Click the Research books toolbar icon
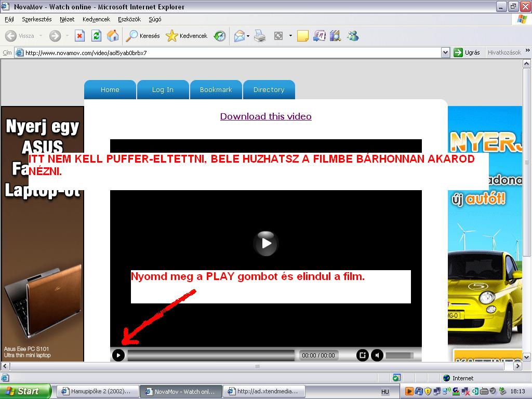Image resolution: width=532 pixels, height=399 pixels. click(x=335, y=36)
